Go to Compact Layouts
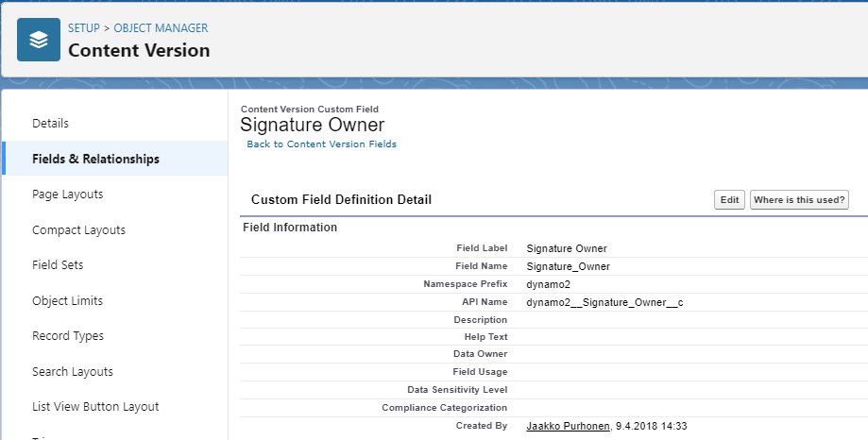Screen dimensions: 868x440 point(78,230)
